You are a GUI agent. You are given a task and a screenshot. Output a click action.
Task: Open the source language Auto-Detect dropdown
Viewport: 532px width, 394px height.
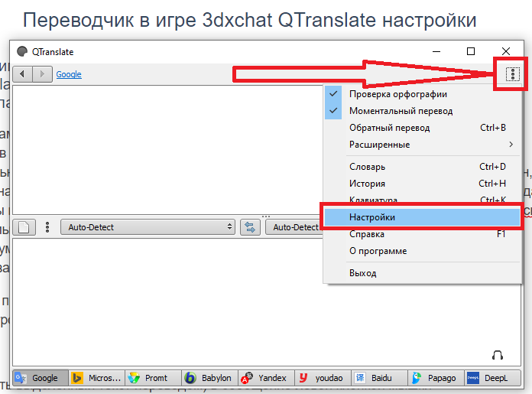click(148, 227)
